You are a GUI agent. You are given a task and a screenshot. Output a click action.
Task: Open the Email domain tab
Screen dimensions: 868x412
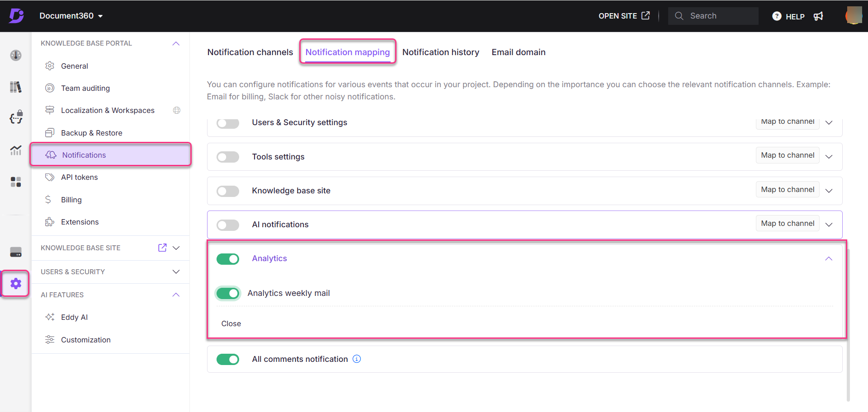519,52
